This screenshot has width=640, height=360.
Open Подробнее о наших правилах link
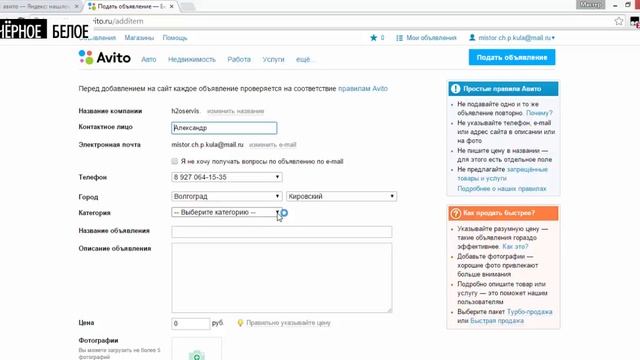pyautogui.click(x=502, y=189)
